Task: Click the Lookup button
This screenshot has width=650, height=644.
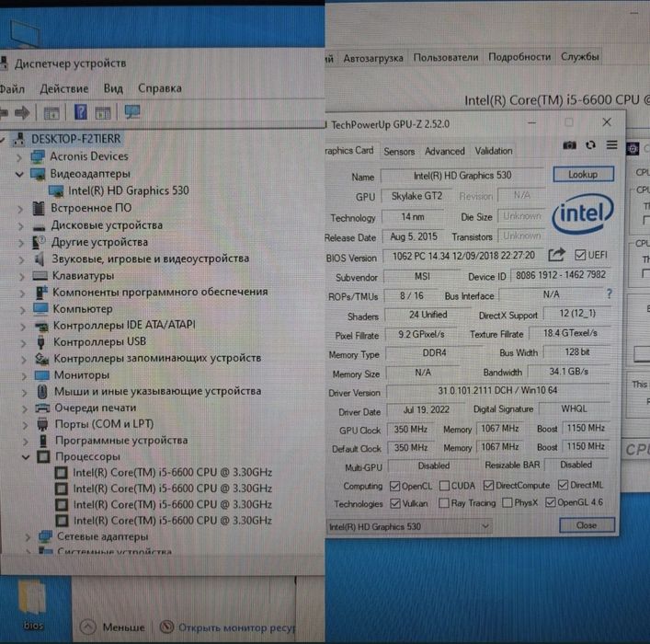Action: click(583, 174)
